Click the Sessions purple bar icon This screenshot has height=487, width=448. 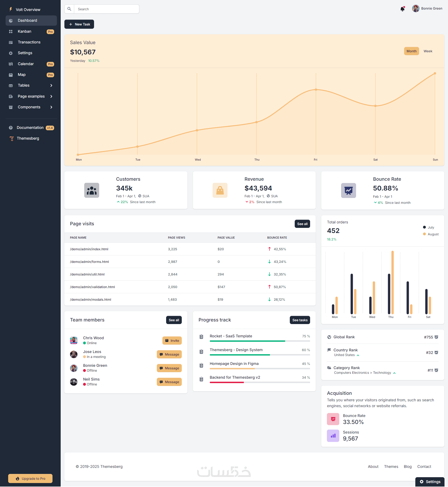click(333, 436)
